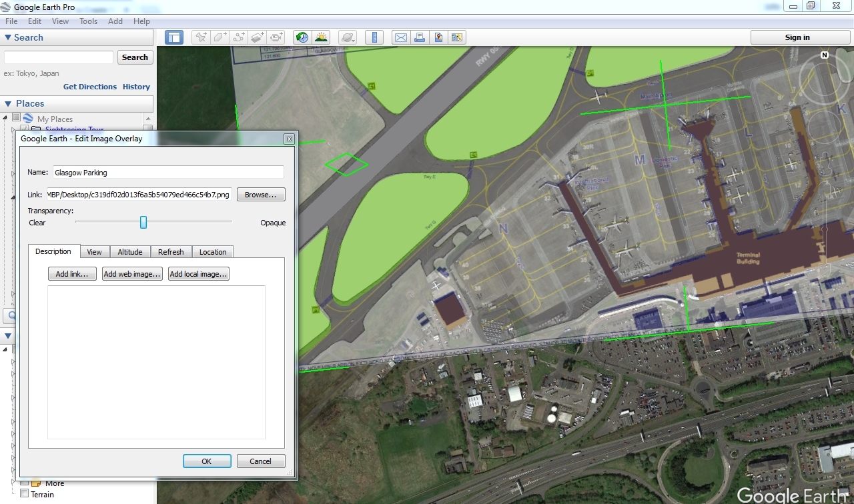Close the Edit Image Overlay dialog
This screenshot has width=854, height=504.
point(289,139)
